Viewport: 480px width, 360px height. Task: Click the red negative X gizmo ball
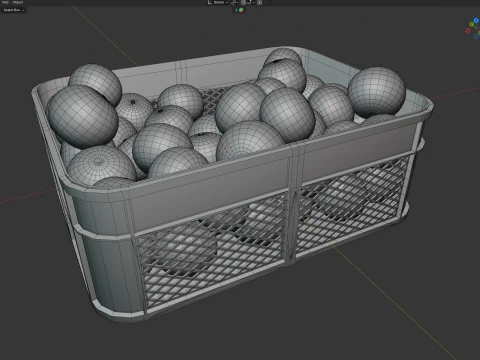coord(468,31)
